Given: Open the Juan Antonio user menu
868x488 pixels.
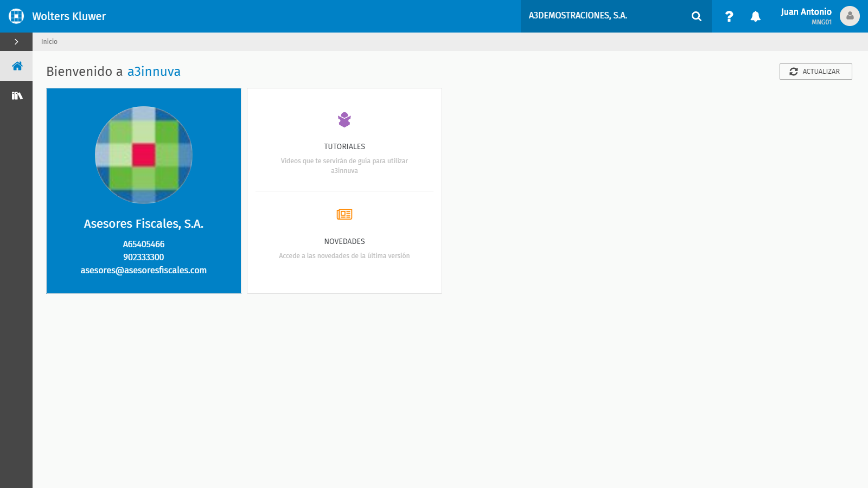Looking at the screenshot, I should [x=806, y=16].
